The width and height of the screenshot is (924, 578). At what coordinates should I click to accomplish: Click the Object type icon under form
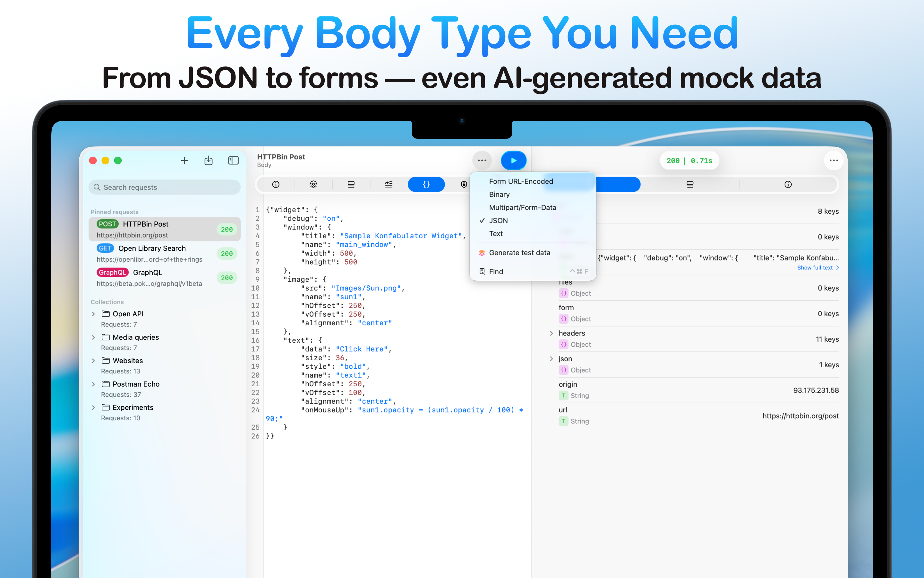pos(563,319)
